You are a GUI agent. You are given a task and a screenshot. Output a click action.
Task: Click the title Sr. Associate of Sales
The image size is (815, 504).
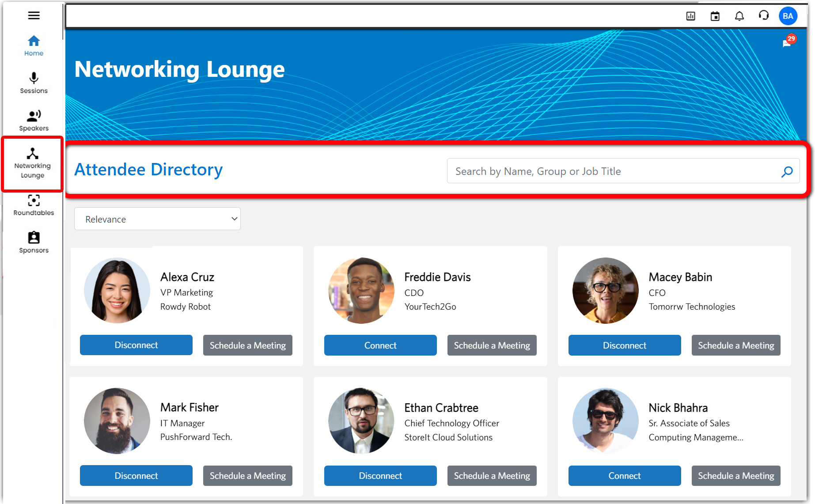(689, 423)
